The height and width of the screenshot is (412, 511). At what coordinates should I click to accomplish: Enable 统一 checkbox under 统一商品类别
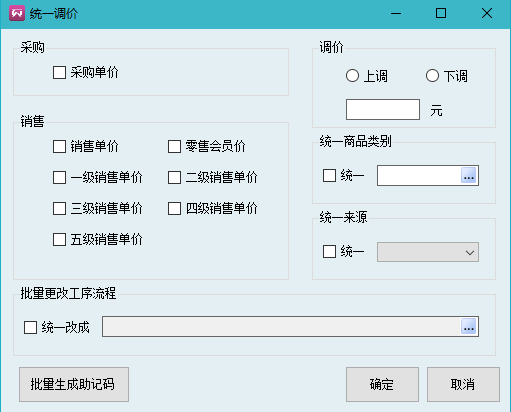[x=329, y=175]
